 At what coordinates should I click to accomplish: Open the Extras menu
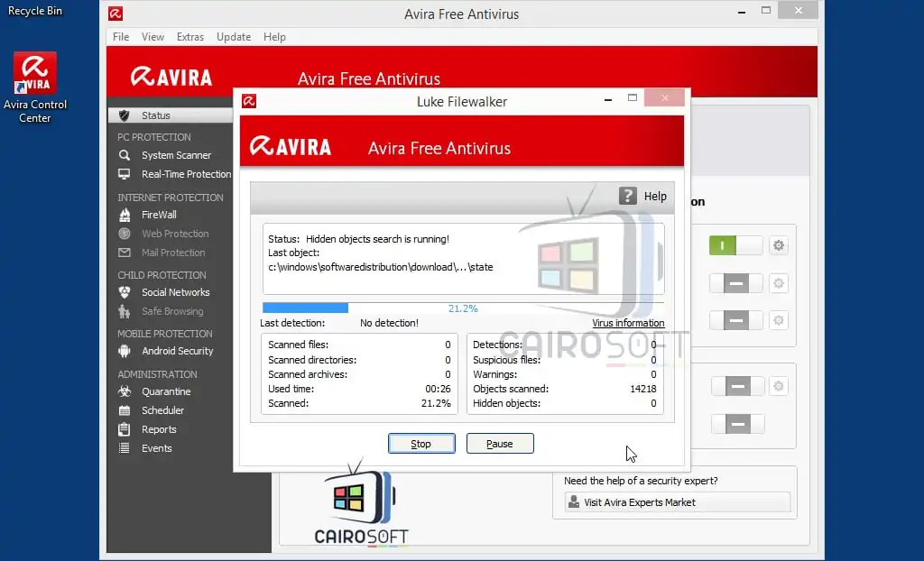click(x=190, y=37)
